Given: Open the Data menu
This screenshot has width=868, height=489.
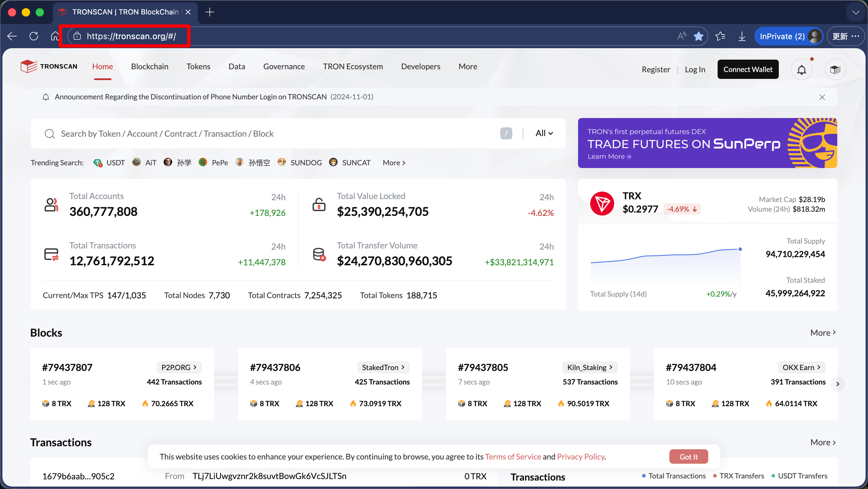Looking at the screenshot, I should coord(237,66).
